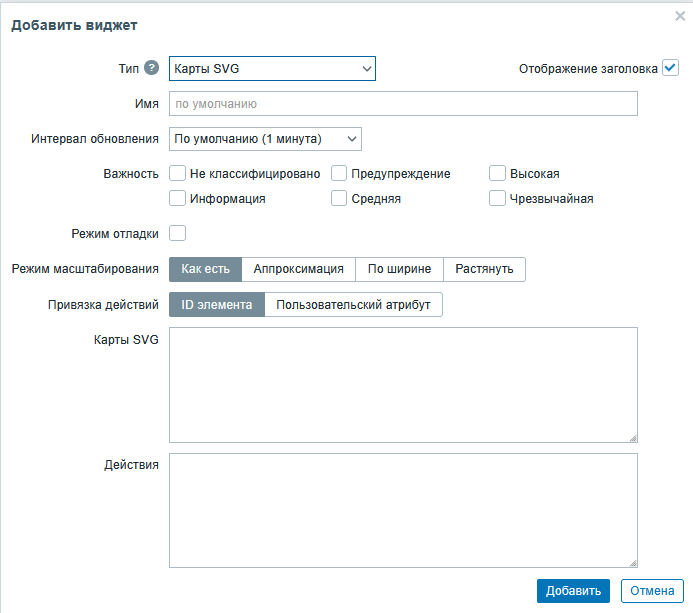Enable the Не классифицировано severity checkbox
This screenshot has height=613, width=693.
pyautogui.click(x=178, y=173)
